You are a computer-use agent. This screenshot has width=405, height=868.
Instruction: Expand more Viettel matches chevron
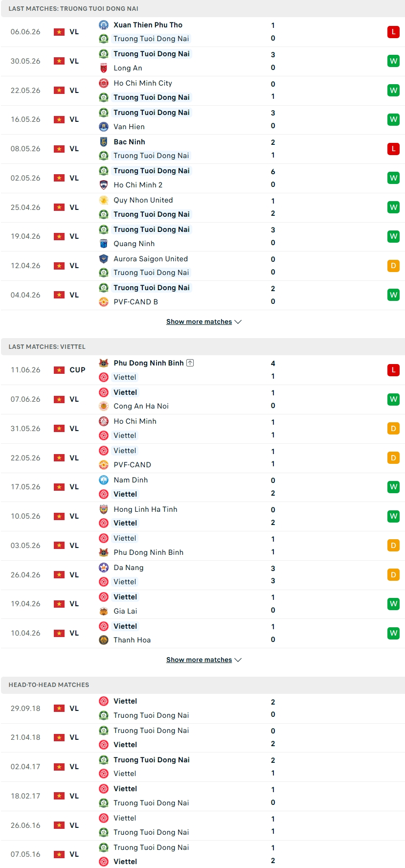coord(238,660)
